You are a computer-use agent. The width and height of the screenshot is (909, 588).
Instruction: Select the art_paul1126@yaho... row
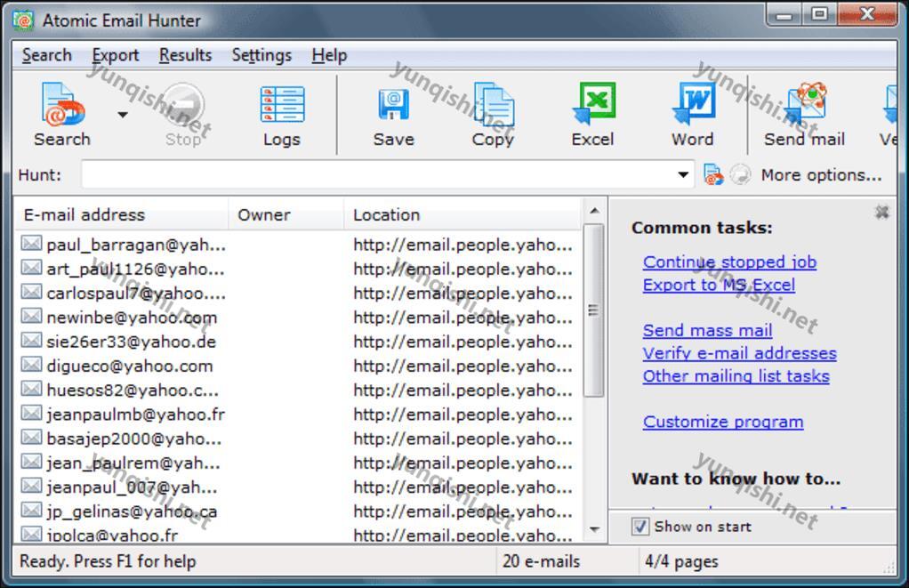coord(297,269)
